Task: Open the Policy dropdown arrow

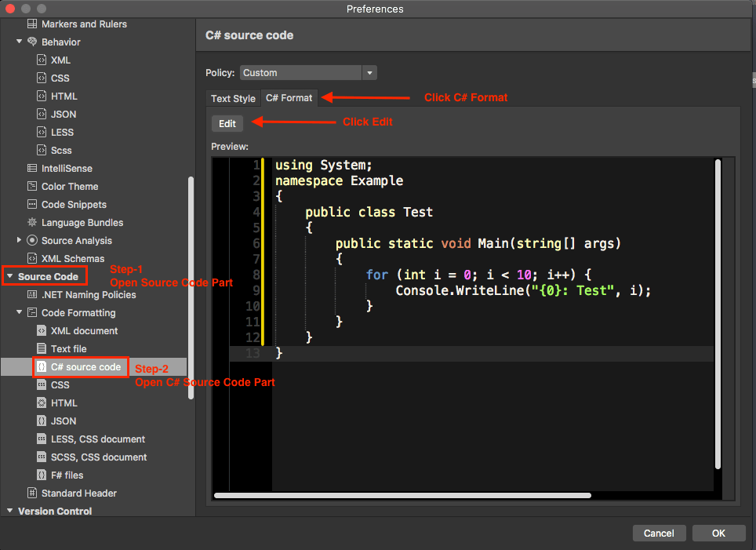Action: [x=369, y=73]
